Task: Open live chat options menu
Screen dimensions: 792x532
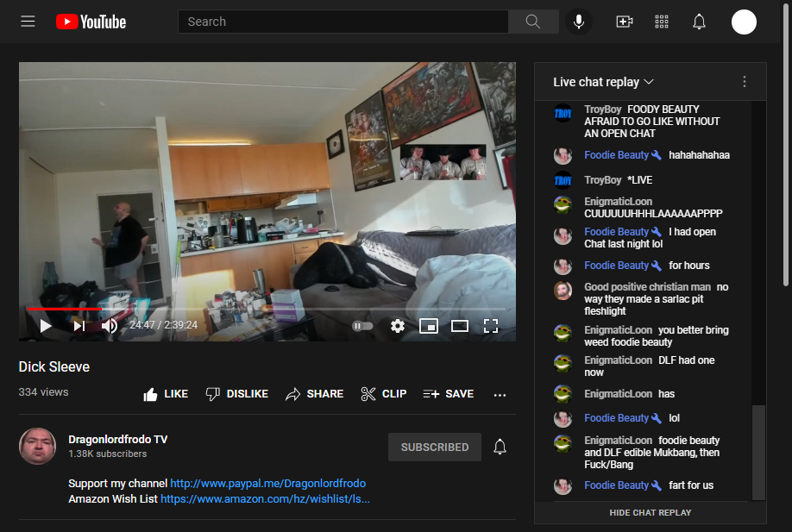Action: point(744,82)
